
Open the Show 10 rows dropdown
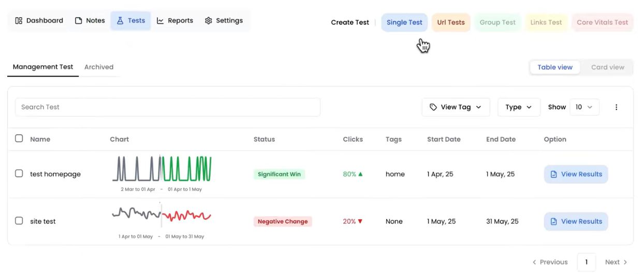coord(584,107)
